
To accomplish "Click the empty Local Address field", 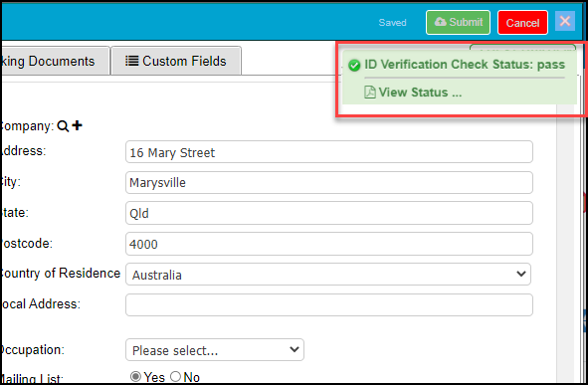I will tap(329, 304).
